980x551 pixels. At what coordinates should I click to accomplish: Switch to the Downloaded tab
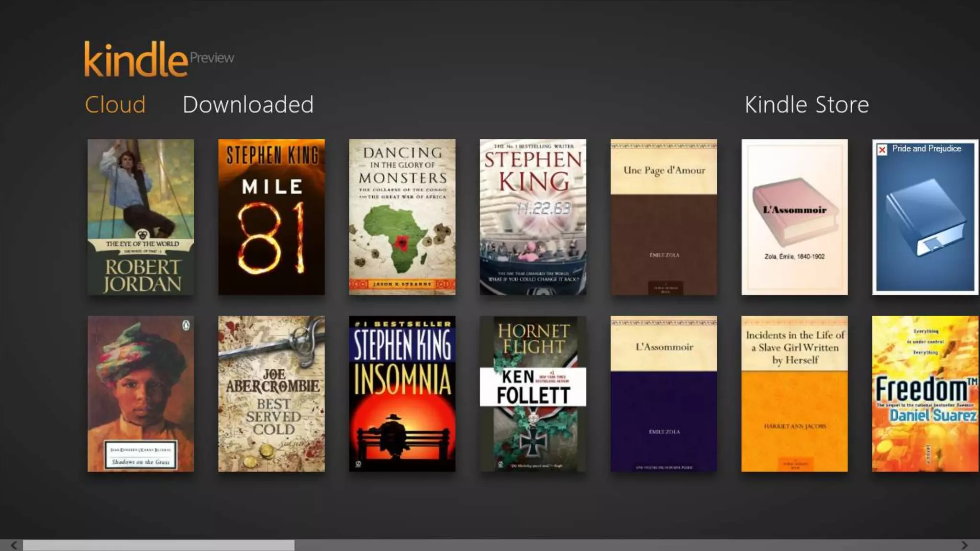point(248,104)
